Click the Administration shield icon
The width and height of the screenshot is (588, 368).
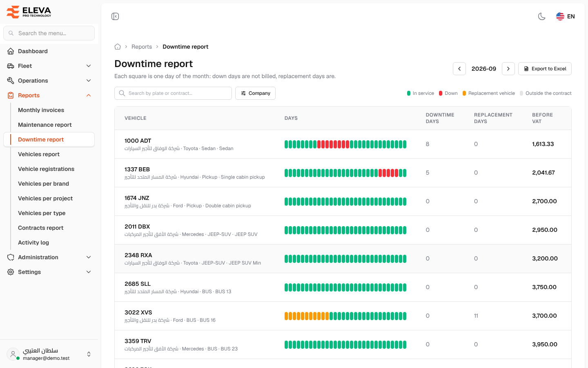click(x=11, y=257)
